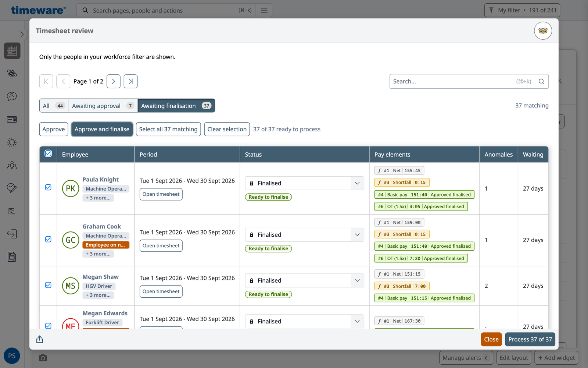
Task: Click the PS user avatar
Action: tap(12, 356)
